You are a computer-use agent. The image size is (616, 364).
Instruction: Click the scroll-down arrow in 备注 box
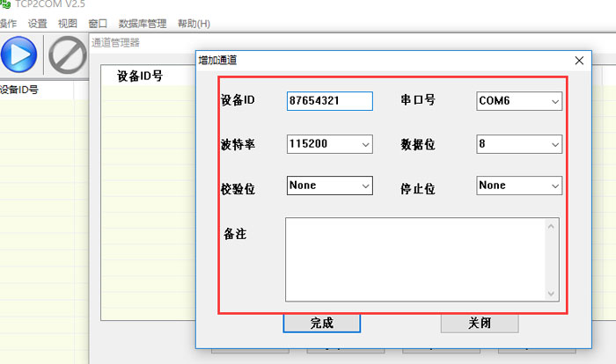click(x=552, y=294)
